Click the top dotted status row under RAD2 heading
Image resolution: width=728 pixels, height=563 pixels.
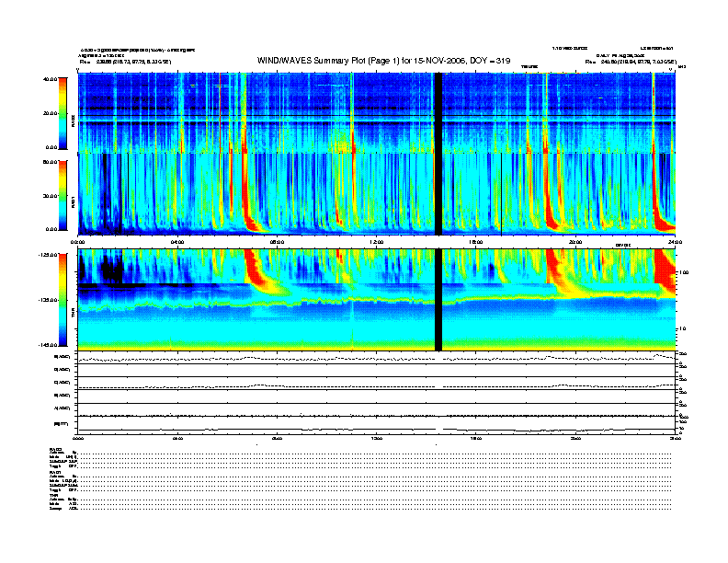375,452
